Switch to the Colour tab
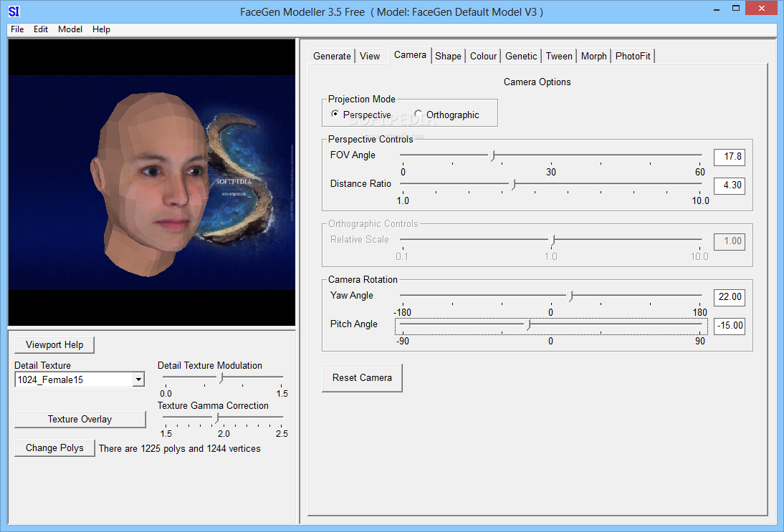784x532 pixels. click(484, 56)
